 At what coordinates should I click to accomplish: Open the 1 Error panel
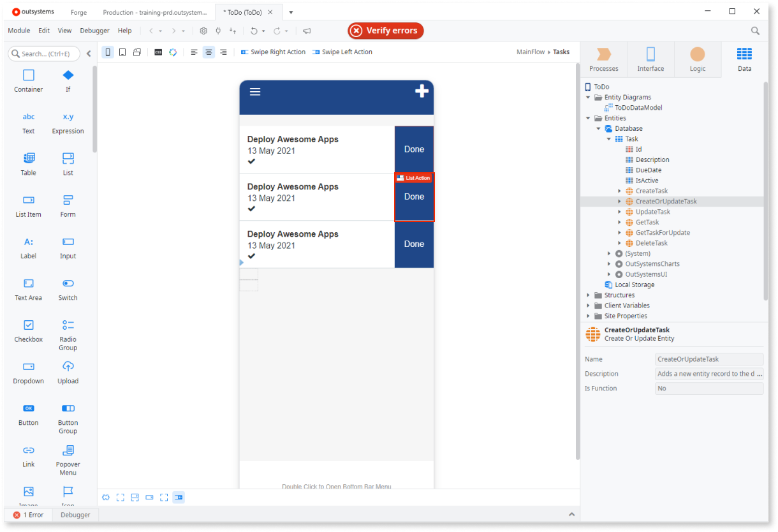pyautogui.click(x=29, y=515)
